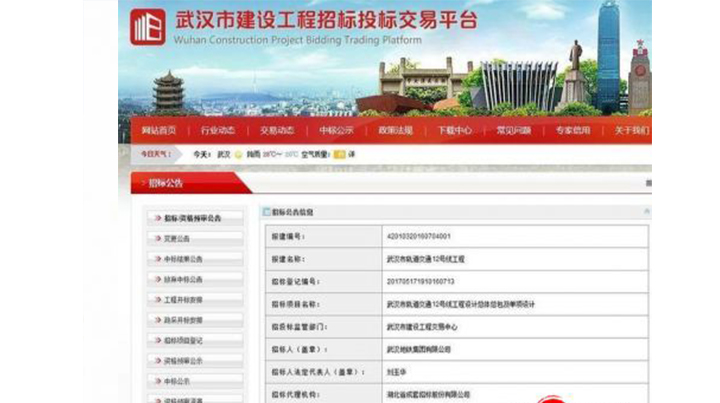Image resolution: width=720 pixels, height=403 pixels.
Task: Click the 报建编号 label cell
Action: point(324,236)
